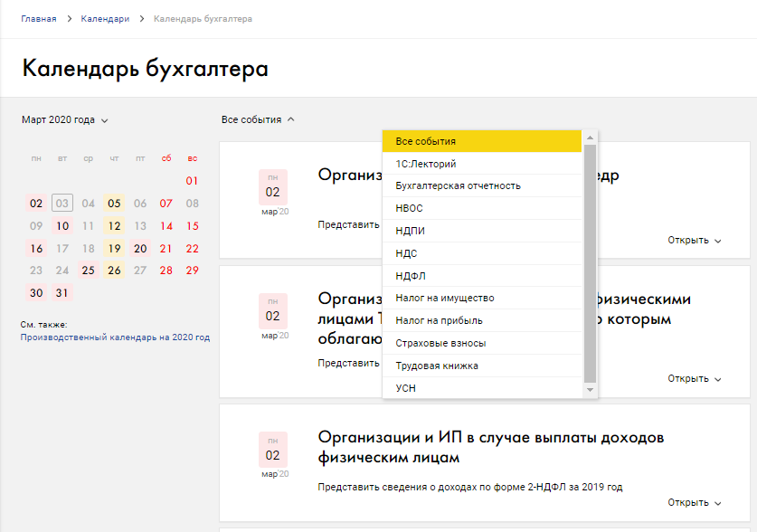
Task: Filter events by НДС
Action: tap(407, 252)
